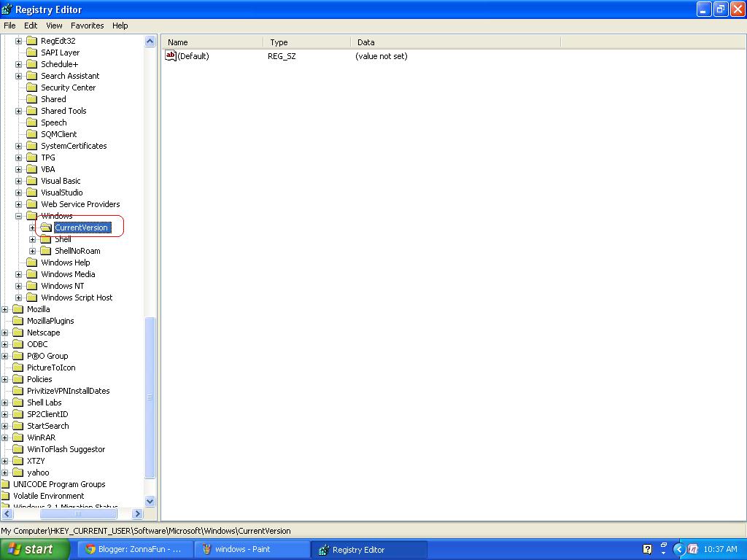Open the Favorites menu
This screenshot has height=560, width=747.
click(x=88, y=26)
